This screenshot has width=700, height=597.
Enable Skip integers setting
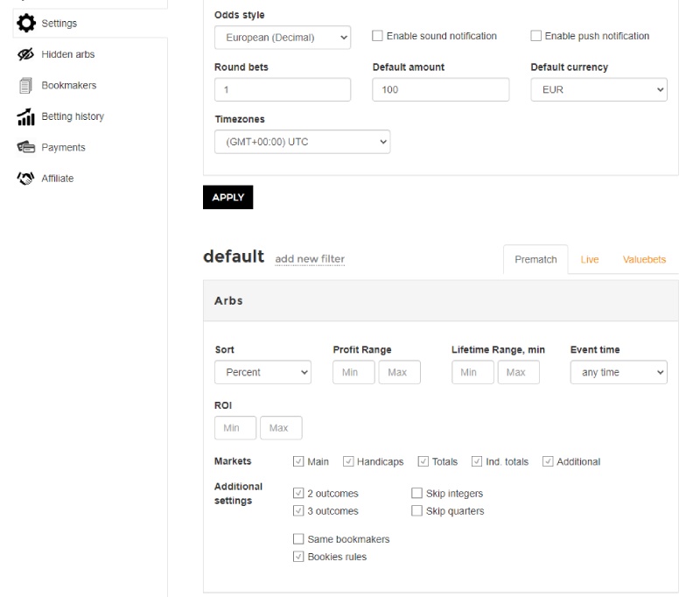417,493
